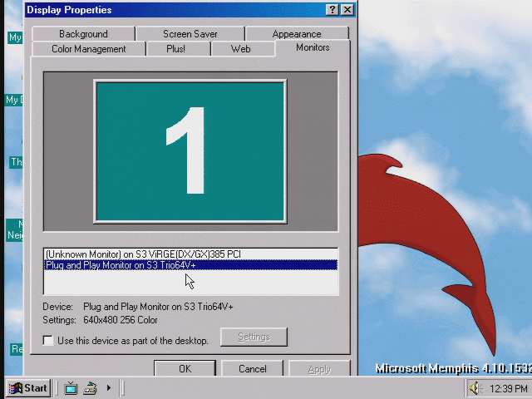
Task: Close the Display Properties dialog
Action: 347,10
